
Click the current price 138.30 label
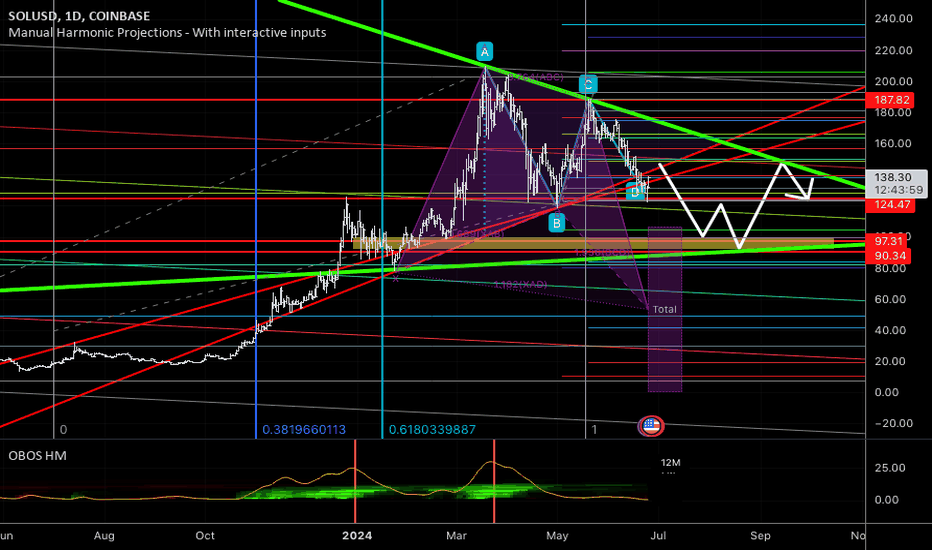(x=893, y=177)
